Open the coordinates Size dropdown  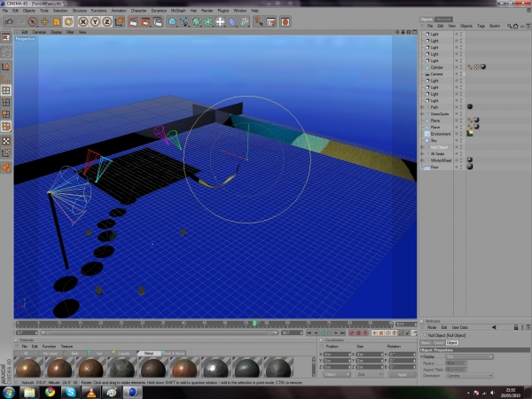click(369, 374)
